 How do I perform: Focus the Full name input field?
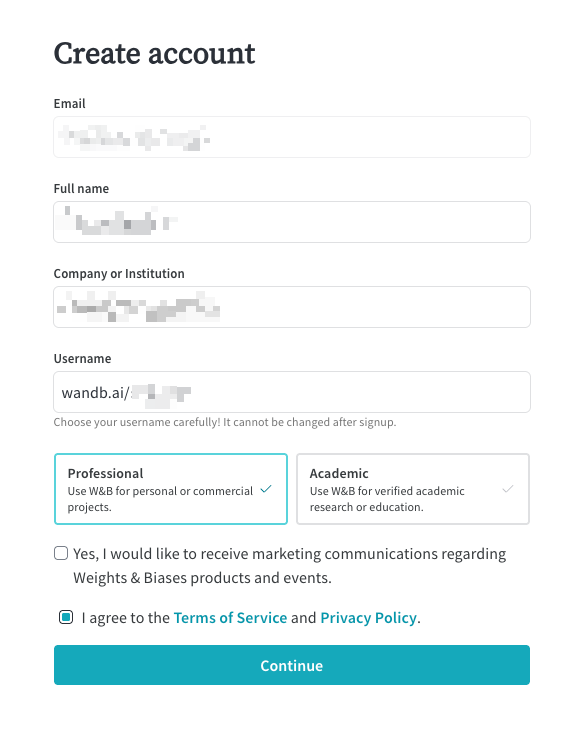[x=292, y=222]
